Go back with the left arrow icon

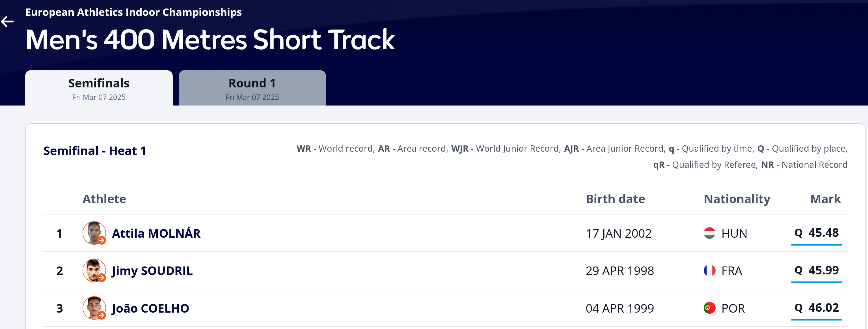[7, 21]
